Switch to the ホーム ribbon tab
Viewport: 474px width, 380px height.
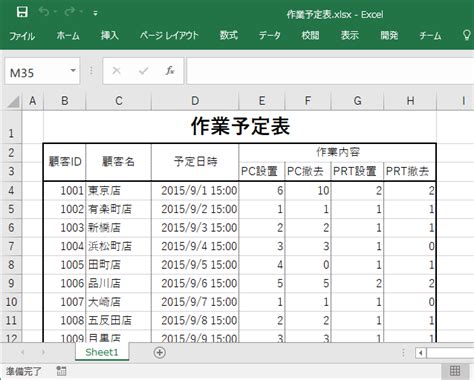[x=68, y=35]
